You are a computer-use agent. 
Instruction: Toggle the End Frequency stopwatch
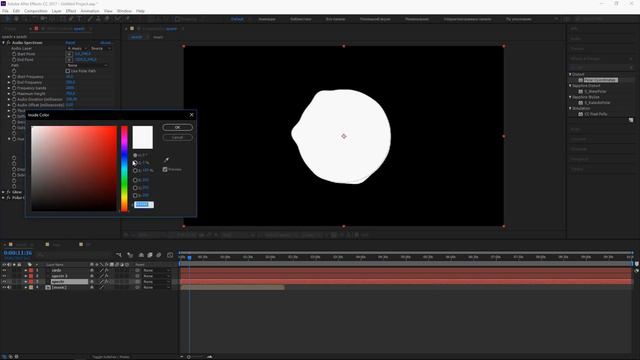pos(14,82)
